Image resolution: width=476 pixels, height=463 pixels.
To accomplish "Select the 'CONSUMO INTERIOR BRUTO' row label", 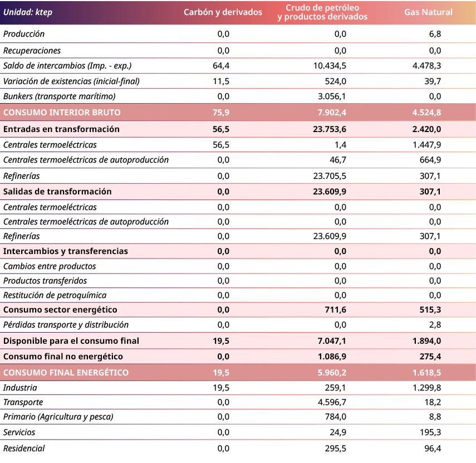I will coord(62,113).
